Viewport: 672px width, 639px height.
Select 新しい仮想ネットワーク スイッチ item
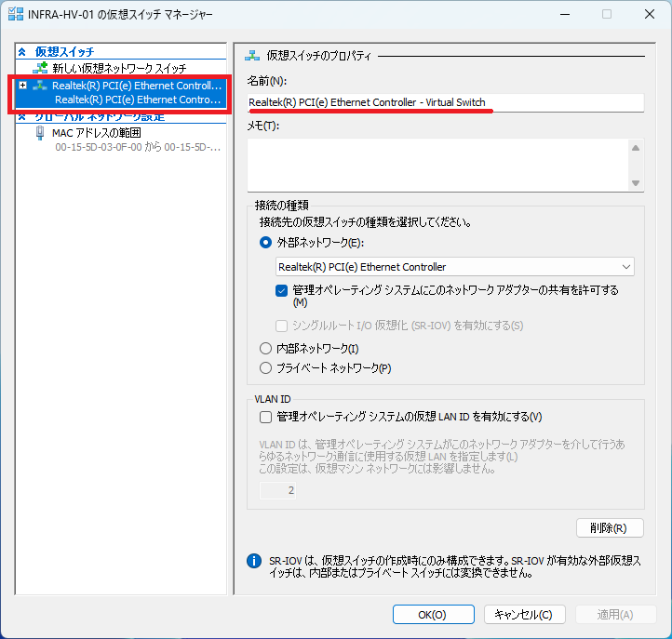click(119, 68)
